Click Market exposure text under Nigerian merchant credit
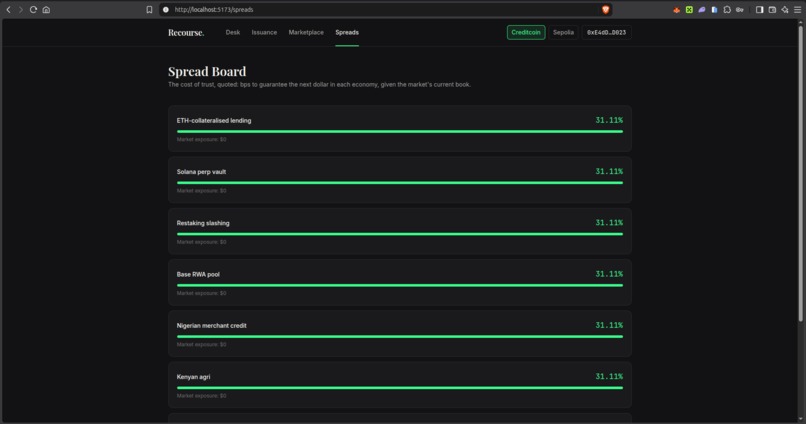Screen dimensions: 806x424 [202, 345]
